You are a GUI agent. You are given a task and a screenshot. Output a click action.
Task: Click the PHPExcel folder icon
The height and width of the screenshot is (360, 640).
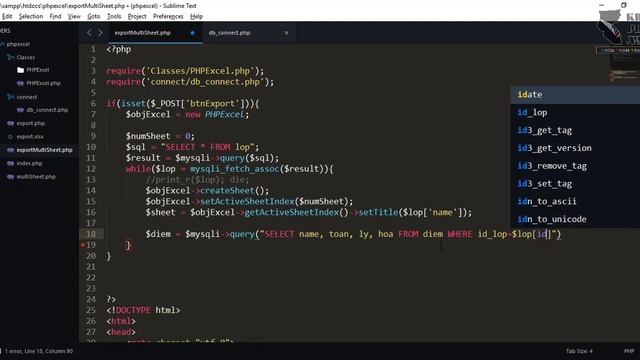[x=20, y=70]
